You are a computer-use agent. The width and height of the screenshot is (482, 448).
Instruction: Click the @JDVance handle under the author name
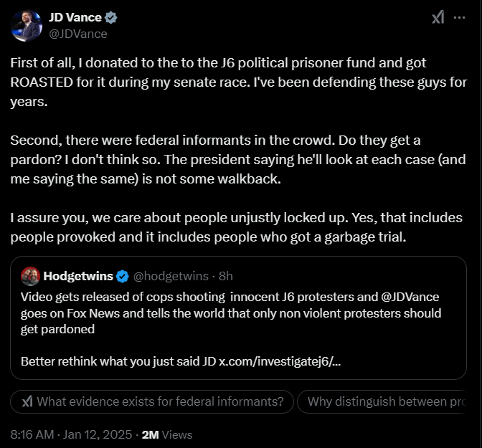[x=77, y=34]
